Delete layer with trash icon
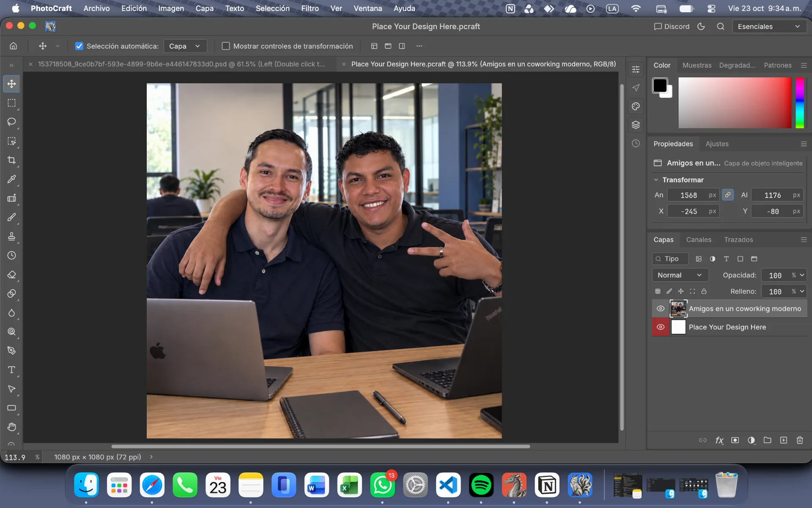The height and width of the screenshot is (508, 812). point(800,440)
